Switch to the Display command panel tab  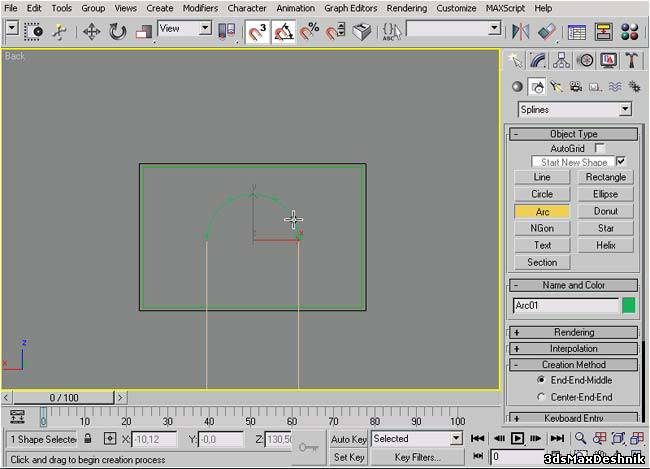click(608, 61)
